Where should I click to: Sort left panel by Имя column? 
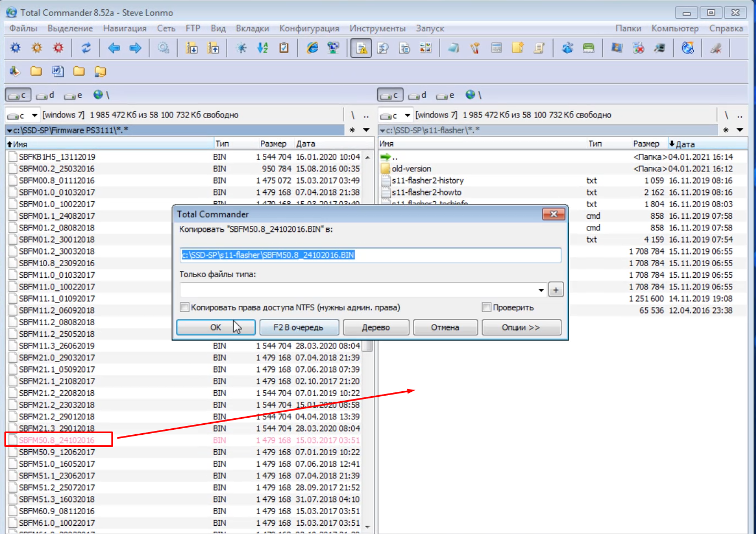point(109,144)
